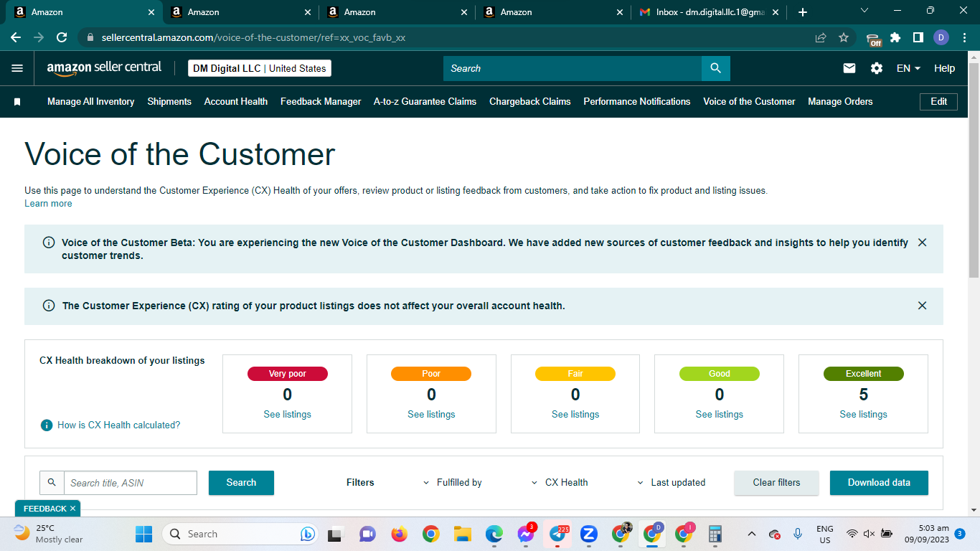Expand the Fulfilled by filter
Viewport: 980px width, 551px height.
point(452,483)
